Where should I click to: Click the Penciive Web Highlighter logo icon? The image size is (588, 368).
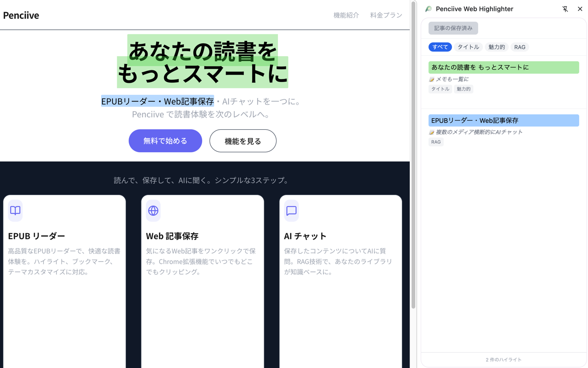(x=428, y=9)
